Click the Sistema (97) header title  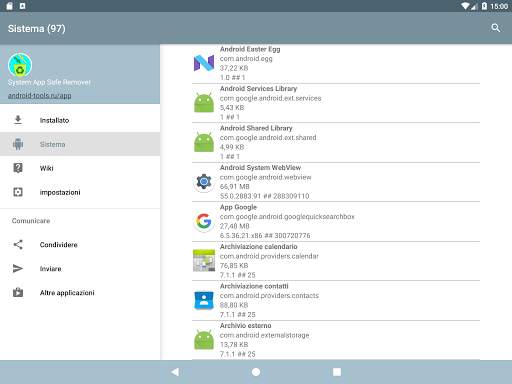(x=37, y=28)
